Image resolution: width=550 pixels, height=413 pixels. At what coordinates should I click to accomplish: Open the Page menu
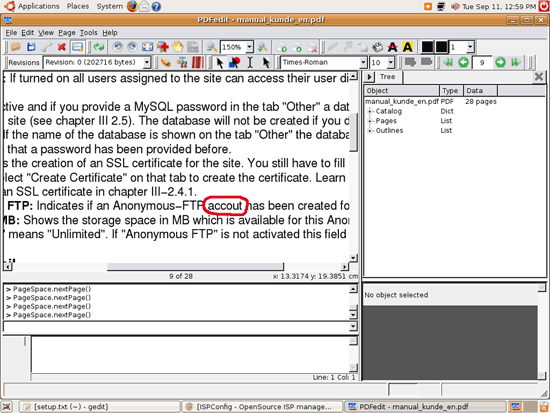click(x=67, y=33)
